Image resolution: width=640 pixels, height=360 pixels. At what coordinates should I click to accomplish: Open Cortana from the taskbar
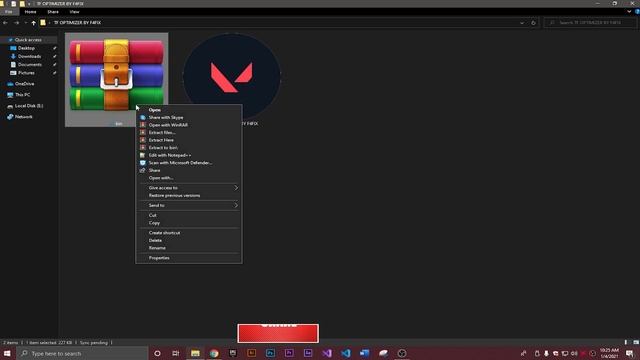point(157,353)
